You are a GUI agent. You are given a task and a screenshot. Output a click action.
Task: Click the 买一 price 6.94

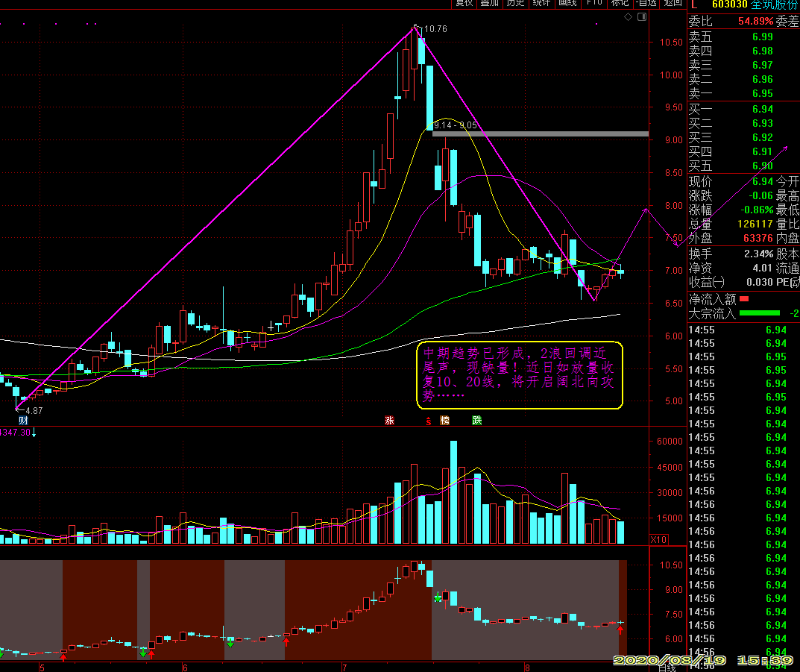[762, 109]
